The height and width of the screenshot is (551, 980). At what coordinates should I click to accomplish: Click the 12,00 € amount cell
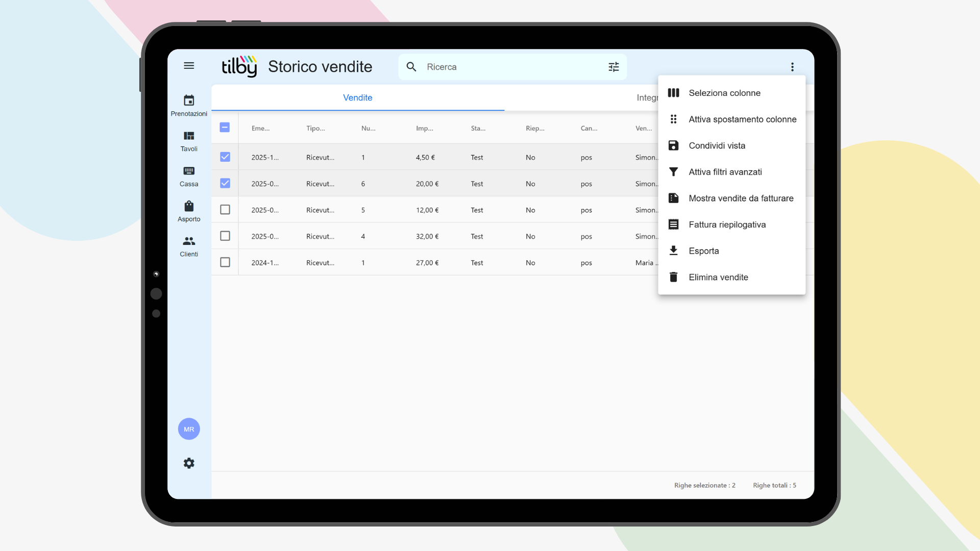click(x=427, y=210)
